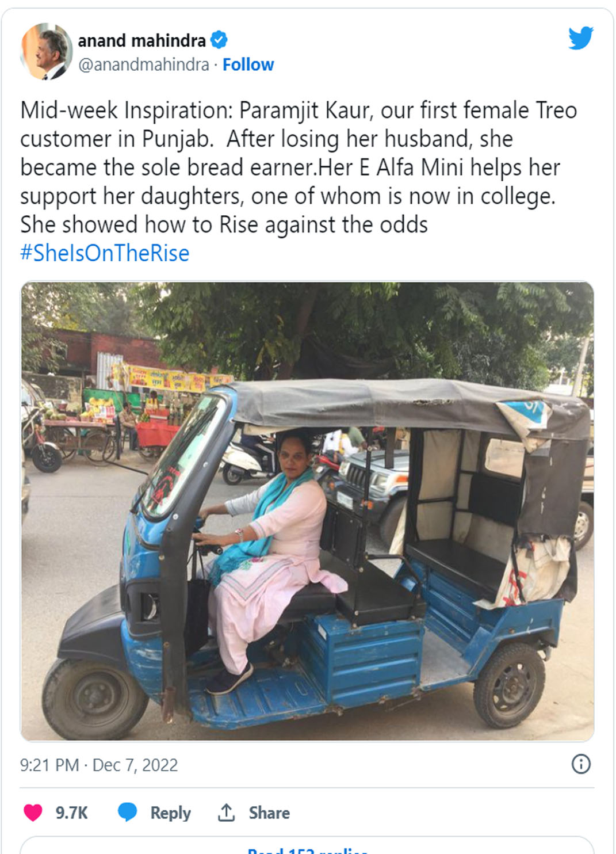
Task: Open the Read replies button
Action: pyautogui.click(x=307, y=846)
